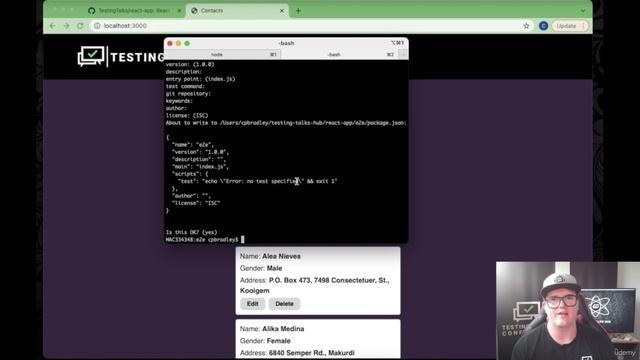Viewport: 640px width, 360px height.
Task: Close the terminal window with red button
Action: click(170, 43)
